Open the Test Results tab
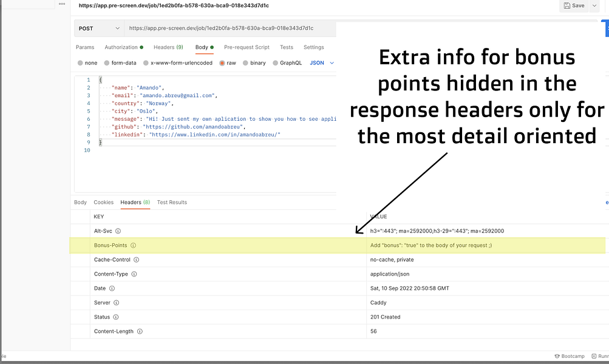609x364 pixels. (172, 202)
